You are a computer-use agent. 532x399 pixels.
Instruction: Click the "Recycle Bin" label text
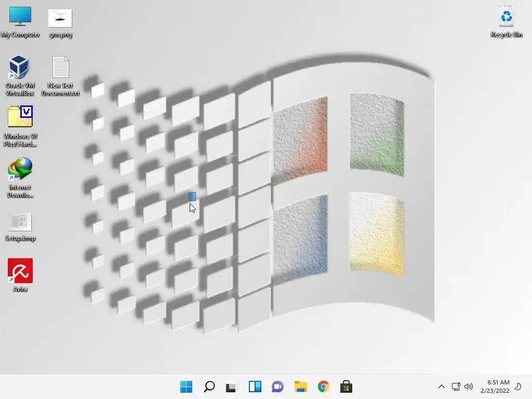[506, 34]
